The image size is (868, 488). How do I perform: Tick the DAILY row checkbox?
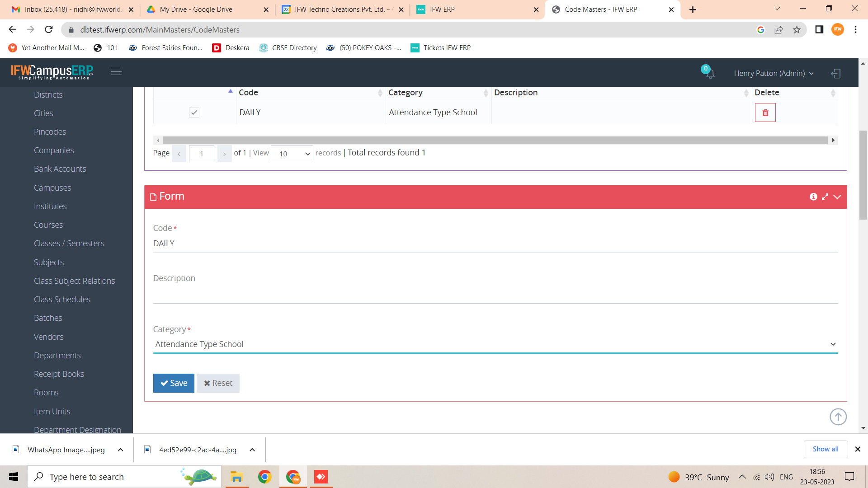tap(194, 113)
